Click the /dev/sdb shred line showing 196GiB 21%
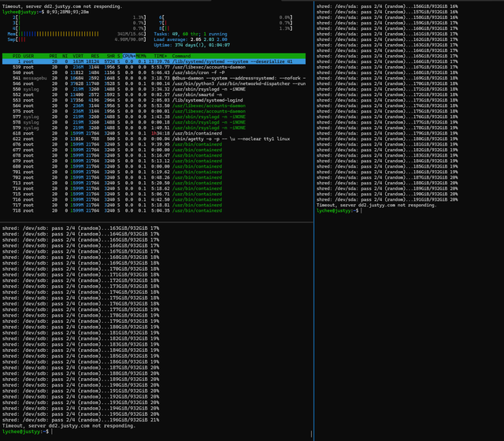Image resolution: width=504 pixels, height=441 pixels. (80, 420)
